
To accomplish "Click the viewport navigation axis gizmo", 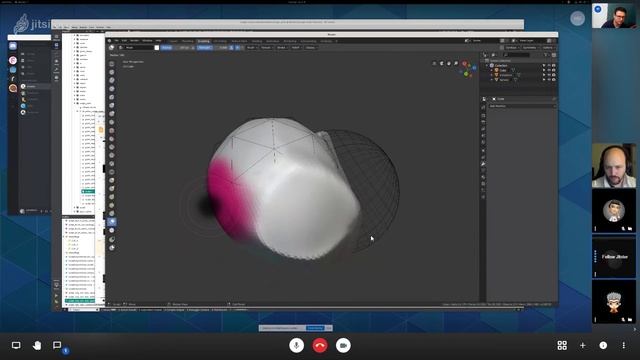I will point(467,69).
